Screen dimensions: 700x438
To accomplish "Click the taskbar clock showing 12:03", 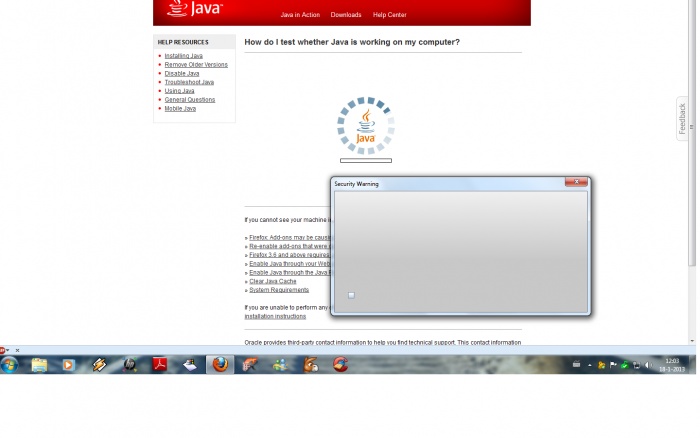I will [672, 361].
